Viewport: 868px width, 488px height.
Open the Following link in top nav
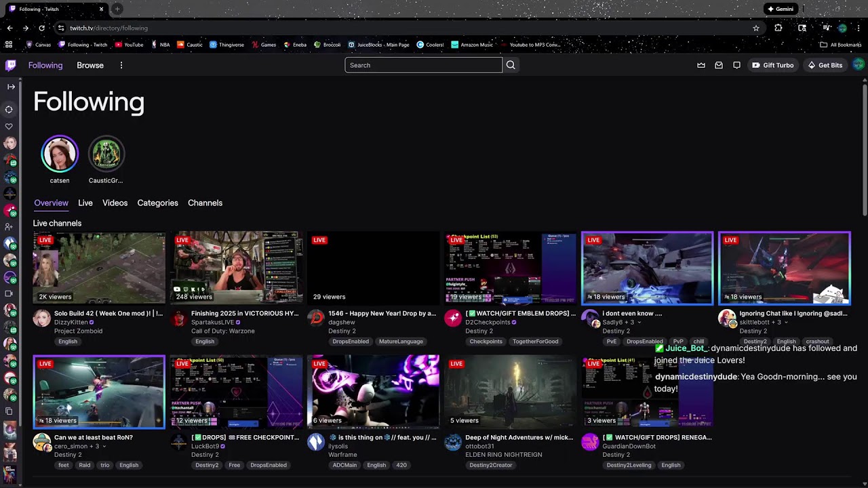point(45,65)
